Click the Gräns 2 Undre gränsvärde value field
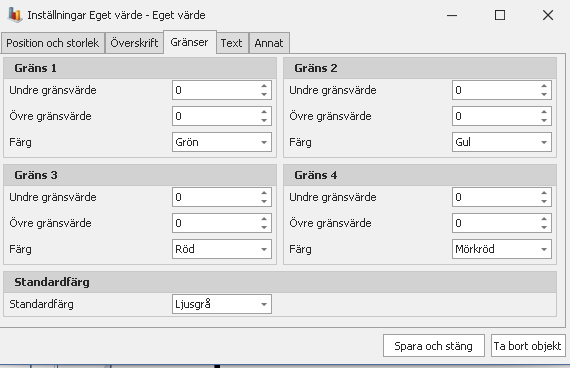The width and height of the screenshot is (570, 368). [502, 90]
